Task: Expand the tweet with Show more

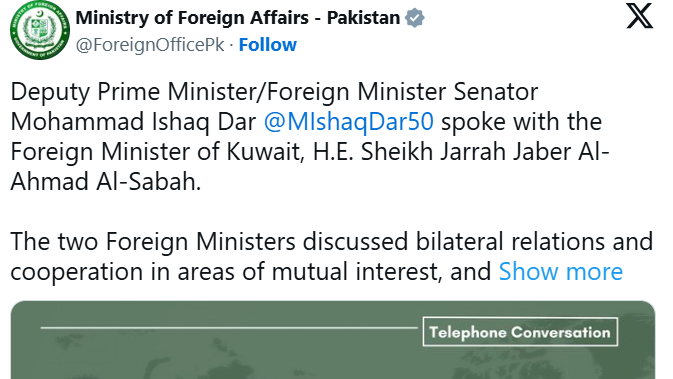Action: coord(561,272)
